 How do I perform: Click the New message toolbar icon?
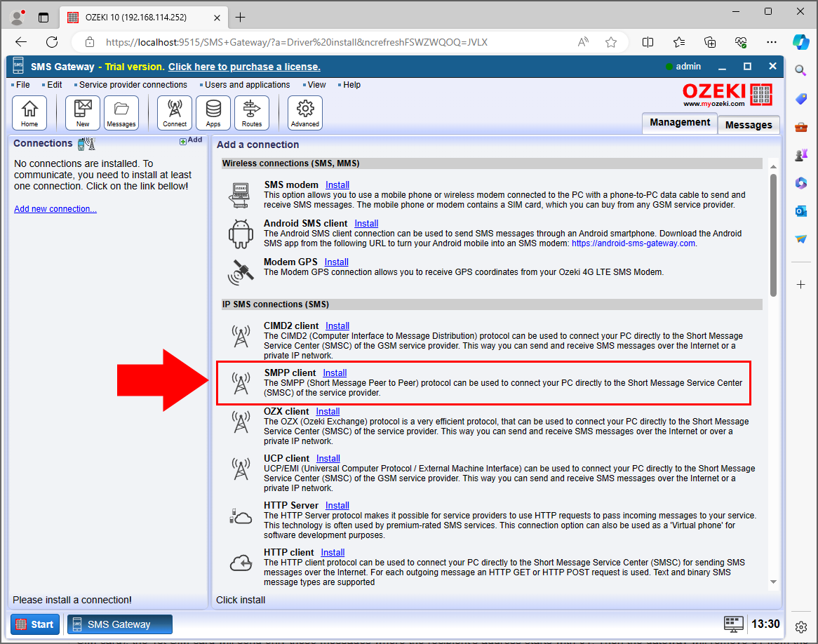coord(82,113)
